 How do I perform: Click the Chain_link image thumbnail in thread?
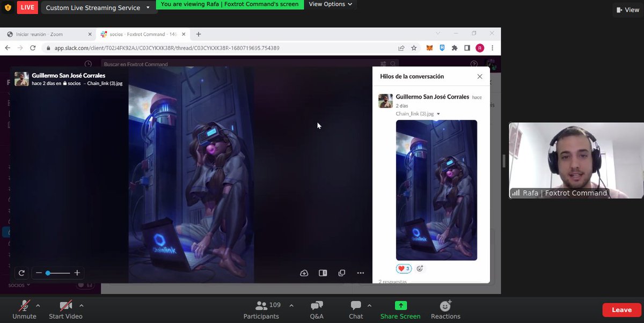pos(436,190)
